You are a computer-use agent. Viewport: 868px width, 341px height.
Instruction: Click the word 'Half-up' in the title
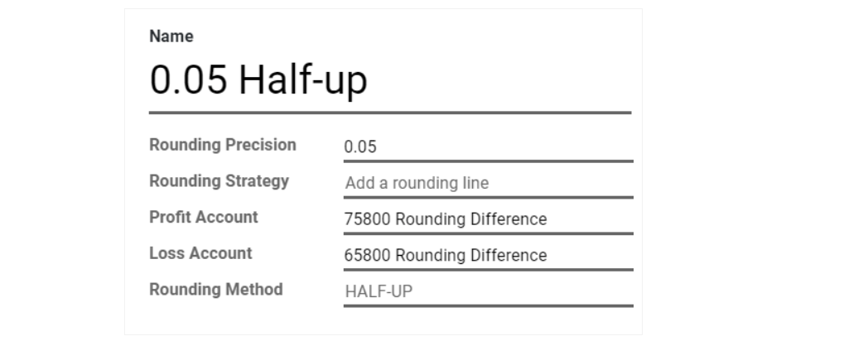coord(303,80)
